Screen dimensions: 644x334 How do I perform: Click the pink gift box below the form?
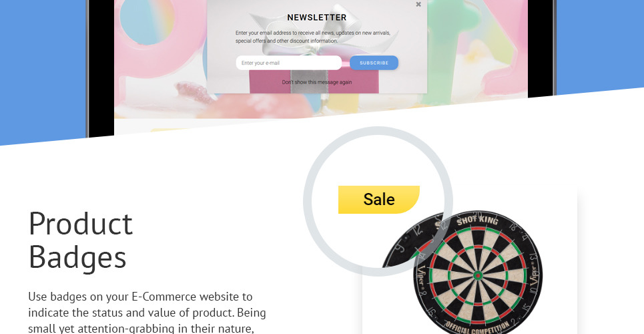pyautogui.click(x=314, y=81)
